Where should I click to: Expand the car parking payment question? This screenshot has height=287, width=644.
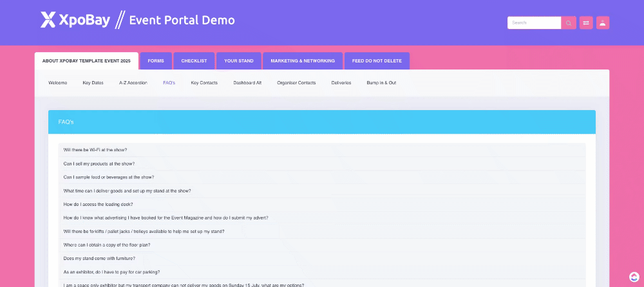111,272
